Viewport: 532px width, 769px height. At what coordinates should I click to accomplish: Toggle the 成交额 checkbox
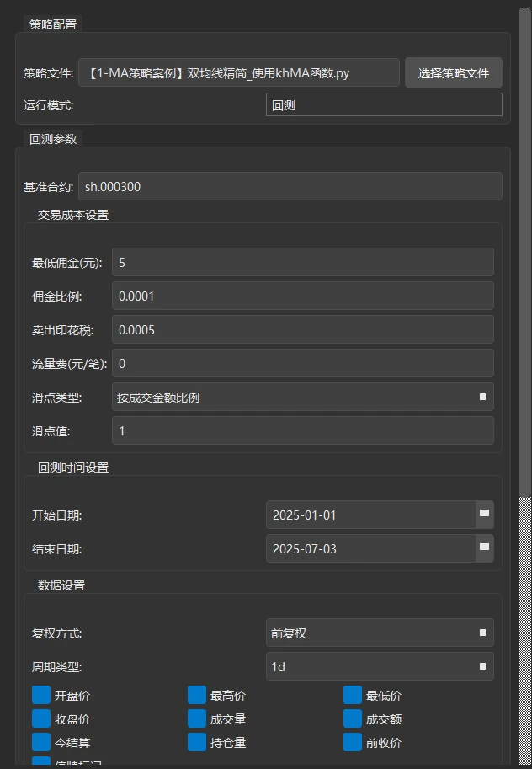point(353,718)
